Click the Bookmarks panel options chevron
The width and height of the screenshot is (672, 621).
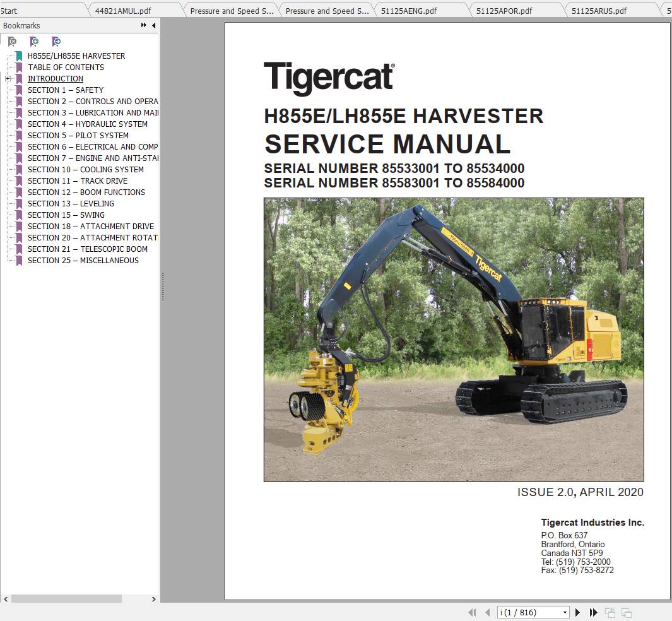coord(144,26)
